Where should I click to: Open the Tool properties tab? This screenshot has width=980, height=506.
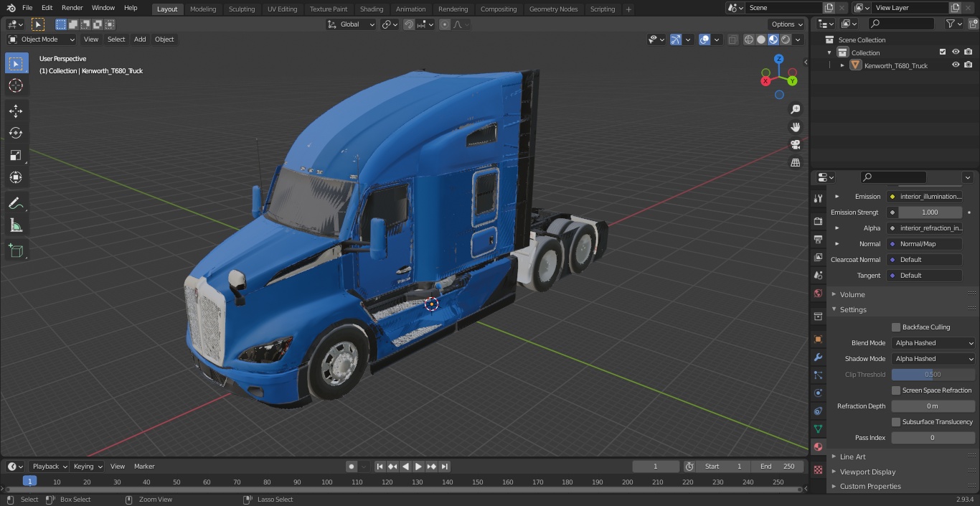click(x=818, y=198)
